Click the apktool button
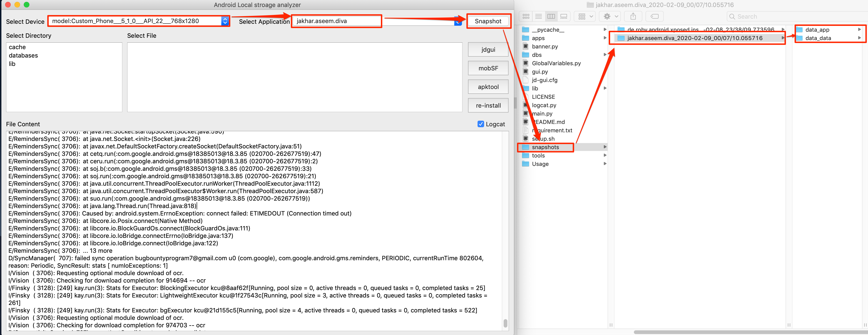This screenshot has width=868, height=335. 488,87
